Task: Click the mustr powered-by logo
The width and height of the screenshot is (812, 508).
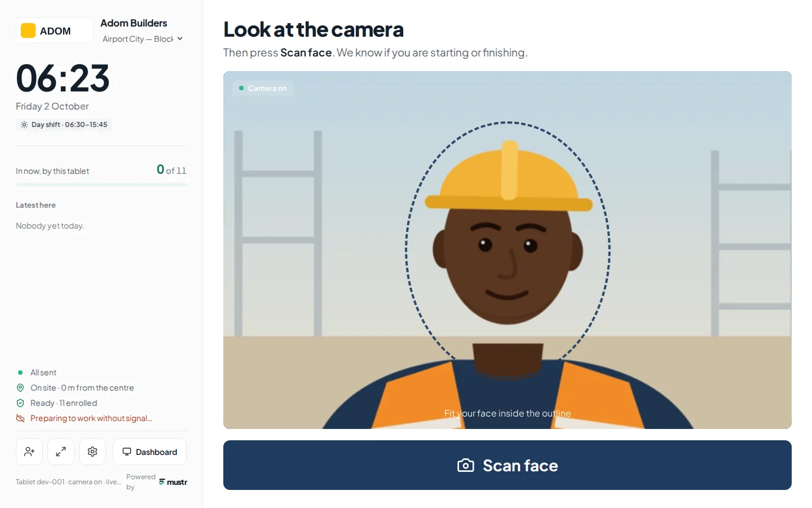Action: click(x=173, y=482)
